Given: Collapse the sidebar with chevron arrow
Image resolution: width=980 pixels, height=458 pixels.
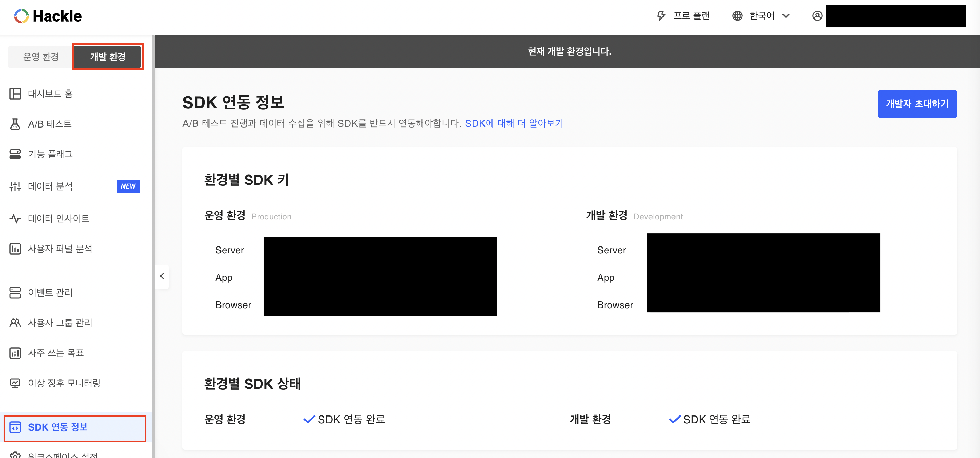Looking at the screenshot, I should point(162,276).
